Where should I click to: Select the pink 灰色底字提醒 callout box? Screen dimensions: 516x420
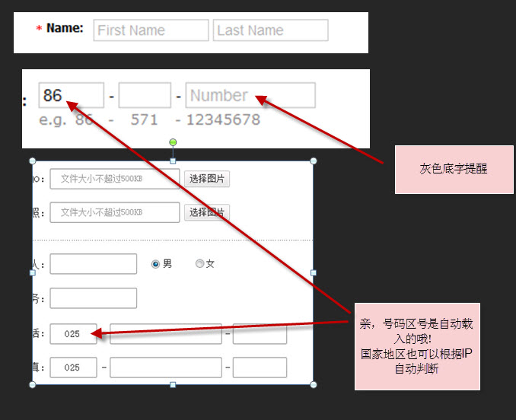[x=454, y=169]
